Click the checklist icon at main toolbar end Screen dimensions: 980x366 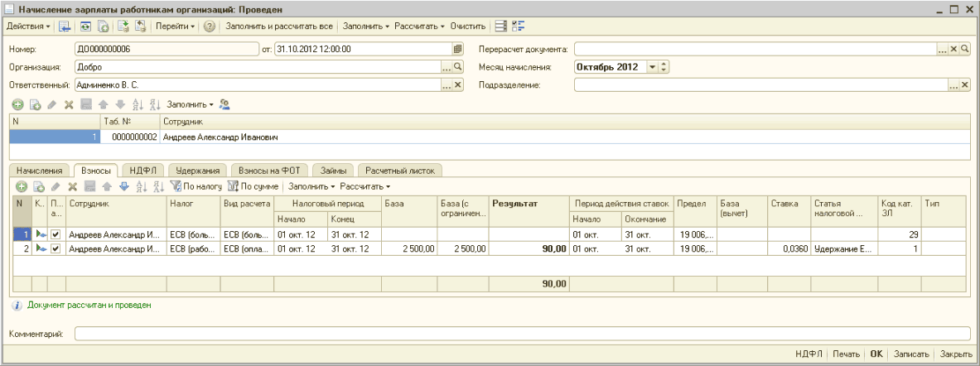click(x=518, y=26)
